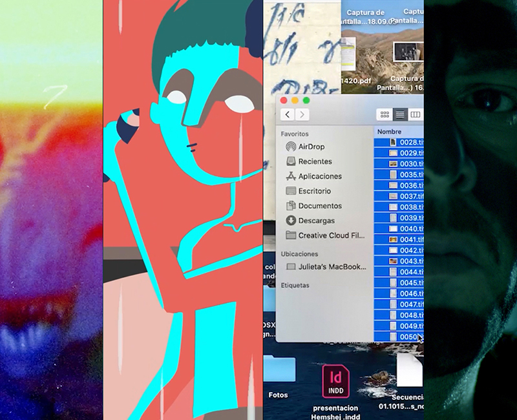Go forward in Finder window

(302, 114)
